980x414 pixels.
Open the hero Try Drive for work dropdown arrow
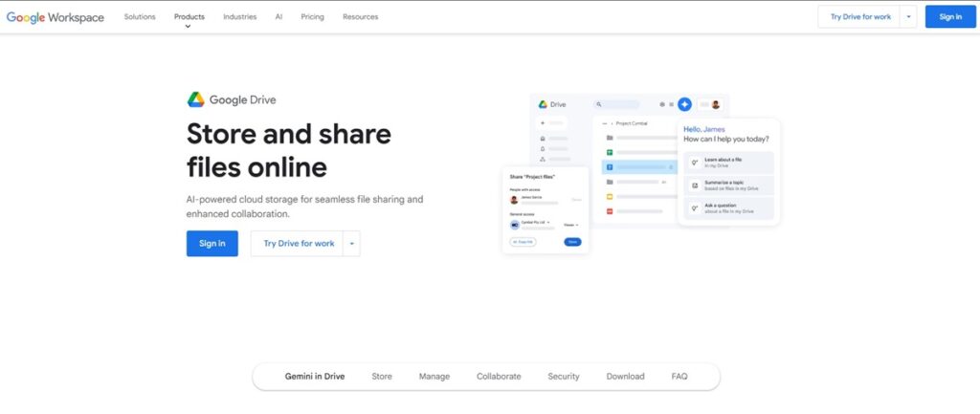[x=351, y=244]
